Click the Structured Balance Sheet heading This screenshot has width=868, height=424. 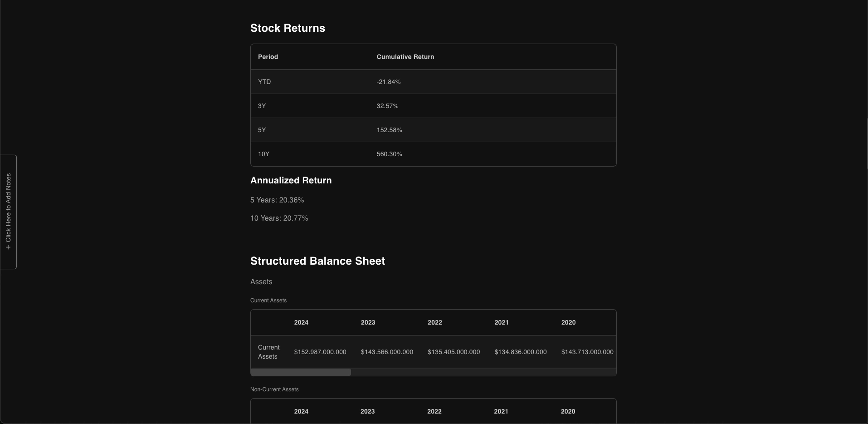coord(317,261)
